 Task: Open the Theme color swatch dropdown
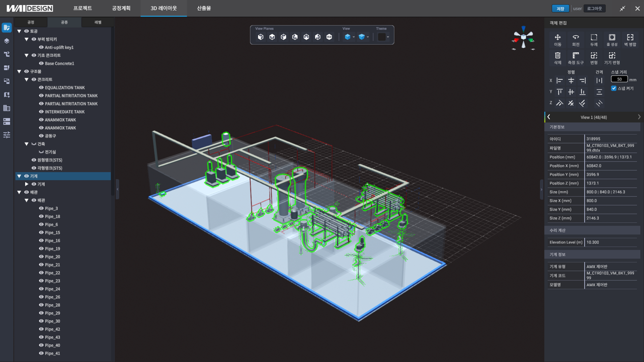[384, 37]
